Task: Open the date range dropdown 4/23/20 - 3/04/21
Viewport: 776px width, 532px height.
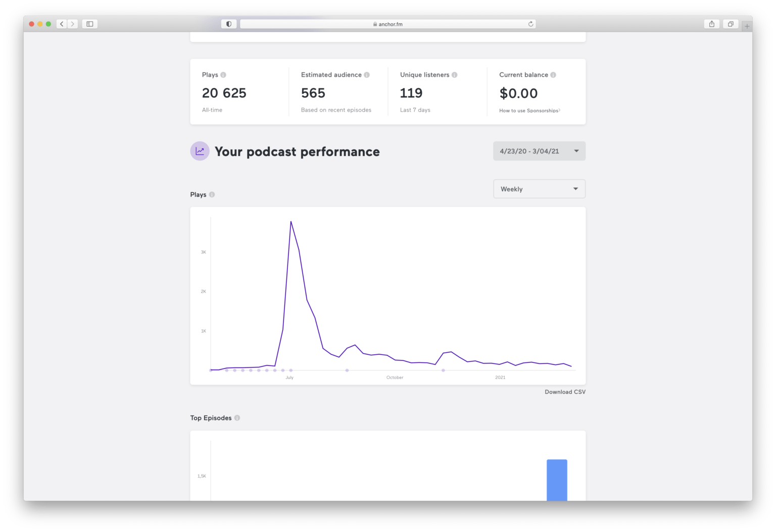Action: 539,151
